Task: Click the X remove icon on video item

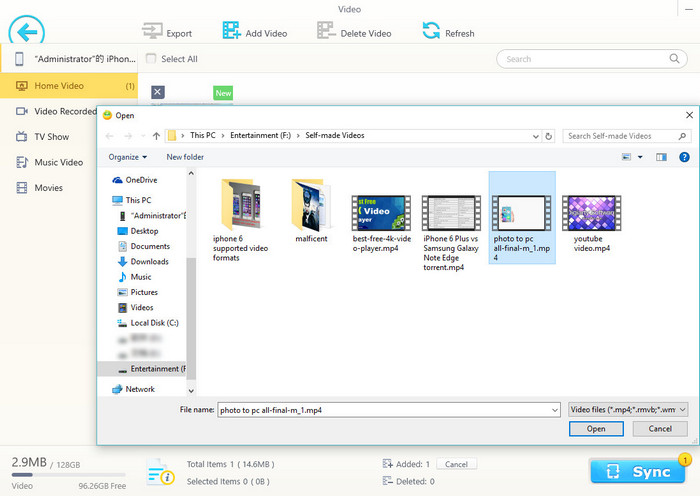Action: click(x=157, y=92)
